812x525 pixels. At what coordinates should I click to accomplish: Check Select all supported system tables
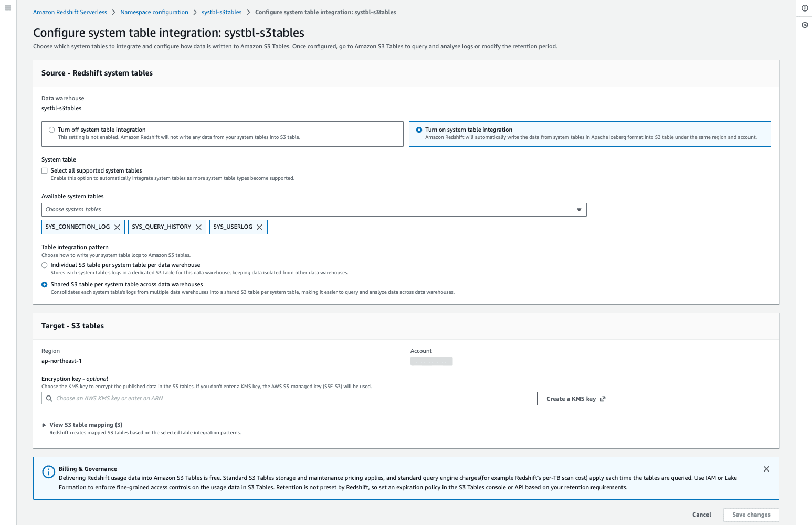pos(45,171)
